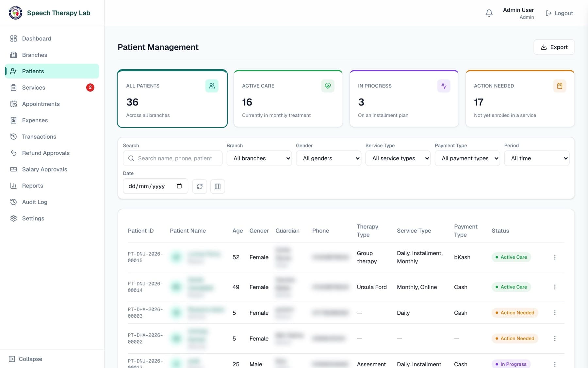588x368 pixels.
Task: Open the Gender dropdown showing All genders
Action: pyautogui.click(x=329, y=158)
